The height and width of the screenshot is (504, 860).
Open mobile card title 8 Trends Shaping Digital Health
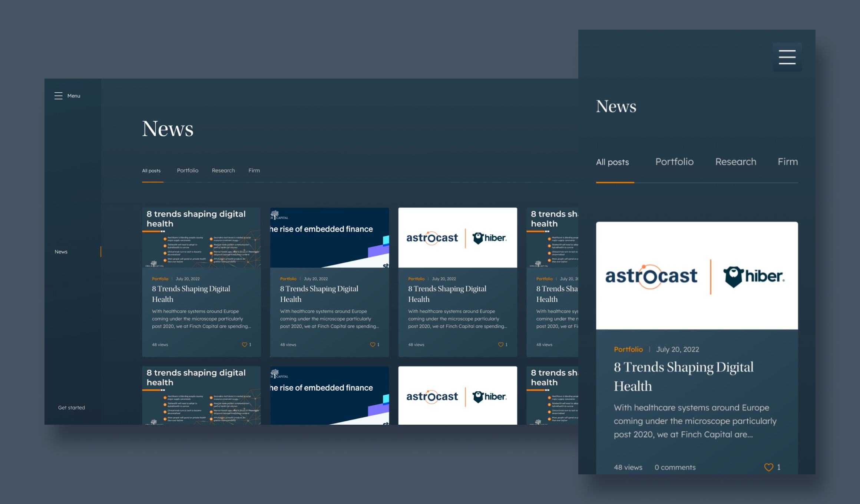point(684,377)
